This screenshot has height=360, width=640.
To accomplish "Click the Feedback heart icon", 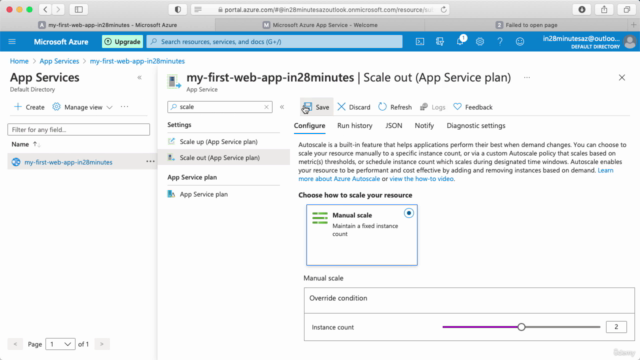I will pyautogui.click(x=457, y=107).
